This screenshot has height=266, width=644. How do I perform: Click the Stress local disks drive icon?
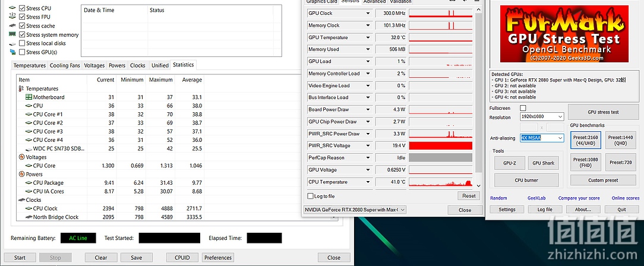(12, 43)
